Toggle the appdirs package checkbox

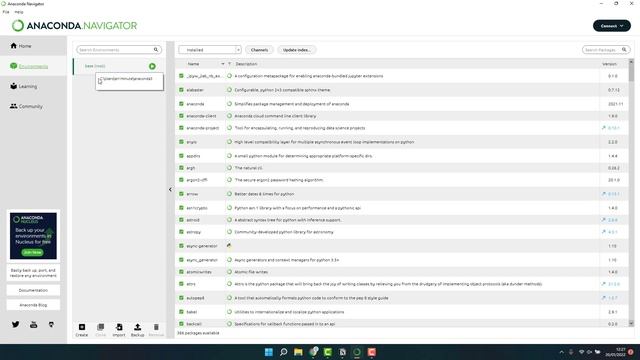tap(181, 156)
